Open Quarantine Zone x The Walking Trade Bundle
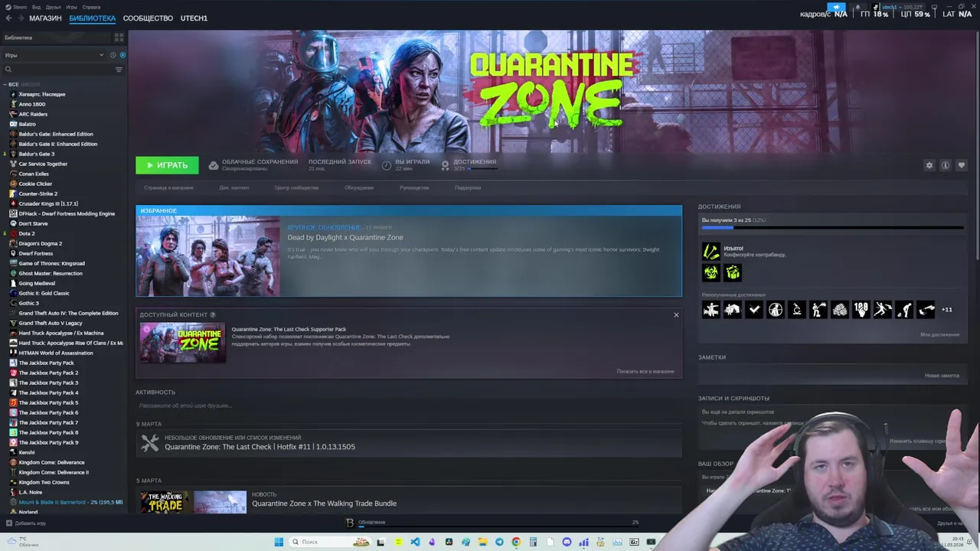 point(324,504)
